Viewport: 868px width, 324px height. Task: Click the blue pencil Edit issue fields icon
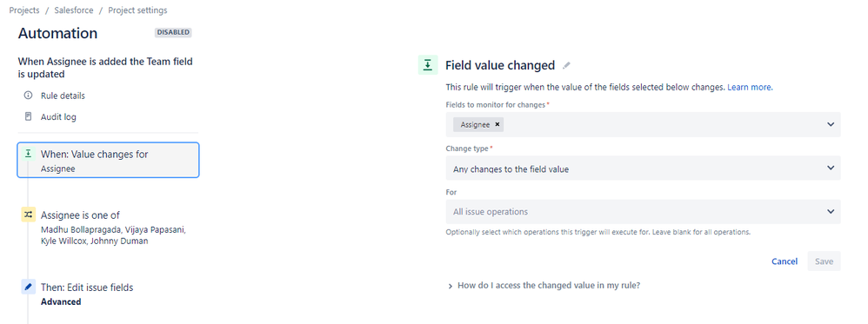[28, 287]
